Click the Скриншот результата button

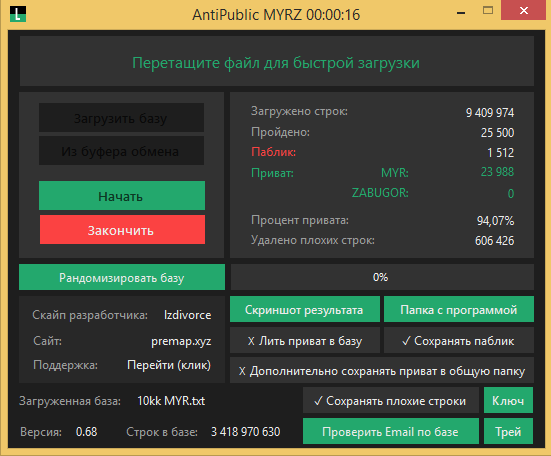tap(305, 309)
